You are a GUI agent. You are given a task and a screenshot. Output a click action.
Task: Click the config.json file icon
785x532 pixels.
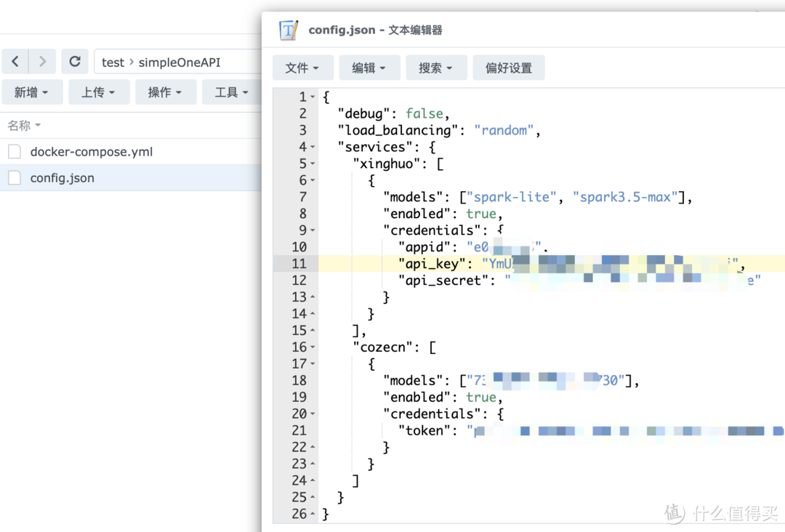(x=14, y=178)
